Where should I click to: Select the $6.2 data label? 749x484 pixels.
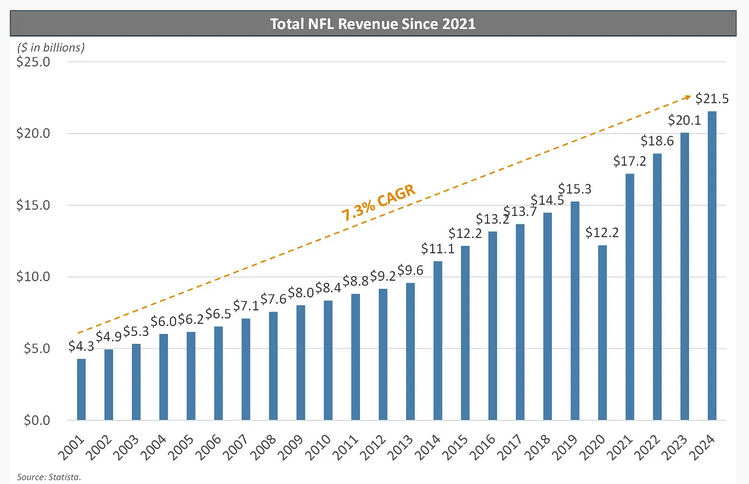pos(191,319)
